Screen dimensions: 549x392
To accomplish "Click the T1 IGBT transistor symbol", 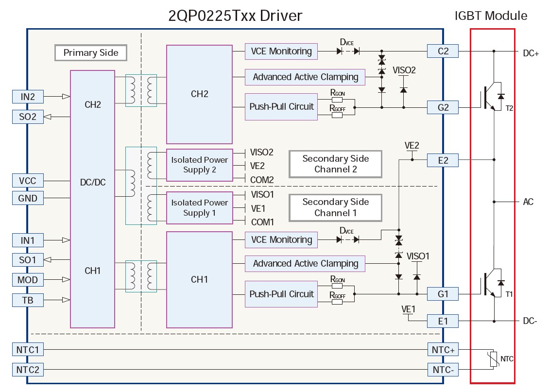I will (x=491, y=285).
